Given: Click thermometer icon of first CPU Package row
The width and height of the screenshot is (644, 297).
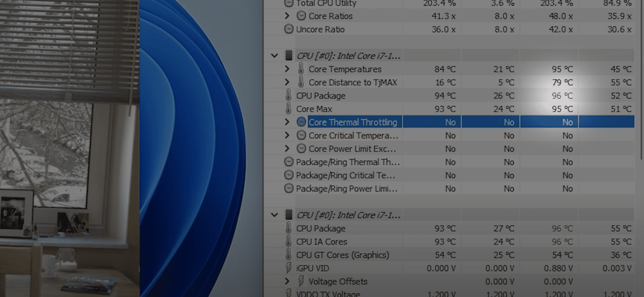Looking at the screenshot, I should click(x=288, y=95).
